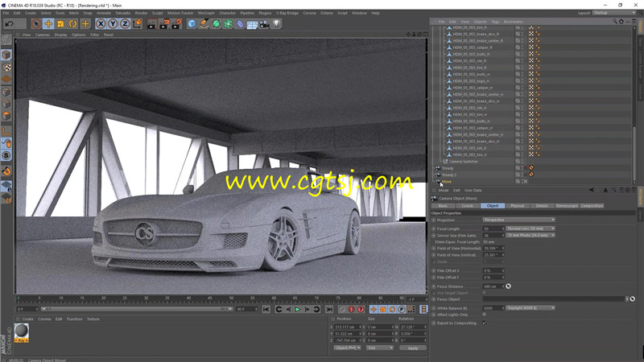Render the active view
The width and height of the screenshot is (644, 362).
[x=151, y=24]
